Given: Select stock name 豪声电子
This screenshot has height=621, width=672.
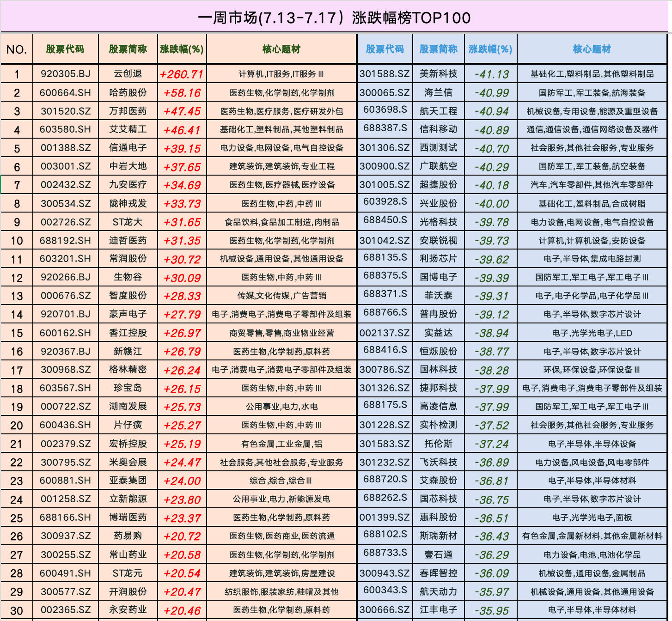Looking at the screenshot, I should (128, 314).
